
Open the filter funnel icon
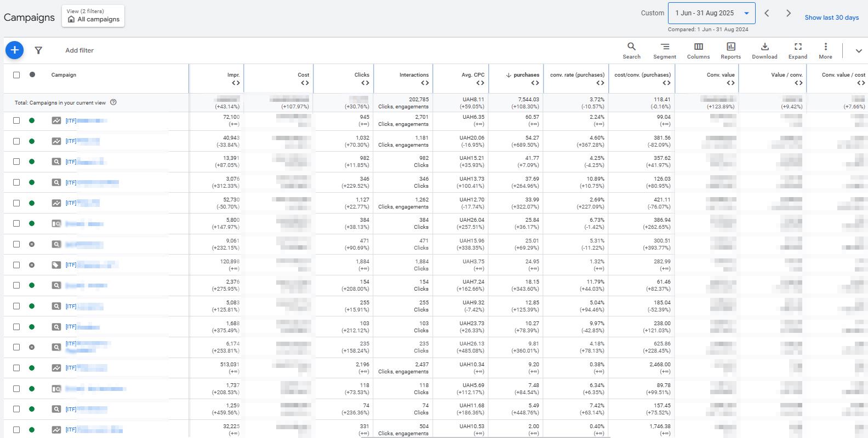(x=38, y=50)
